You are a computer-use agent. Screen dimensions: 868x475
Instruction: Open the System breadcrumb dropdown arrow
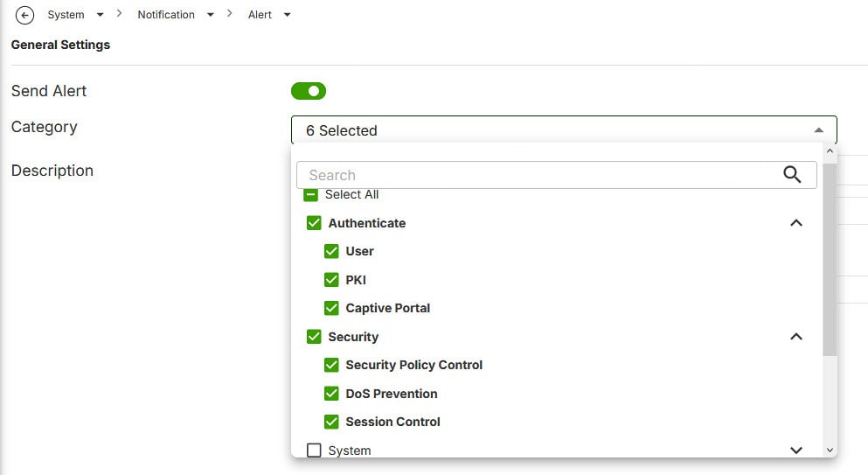(100, 15)
